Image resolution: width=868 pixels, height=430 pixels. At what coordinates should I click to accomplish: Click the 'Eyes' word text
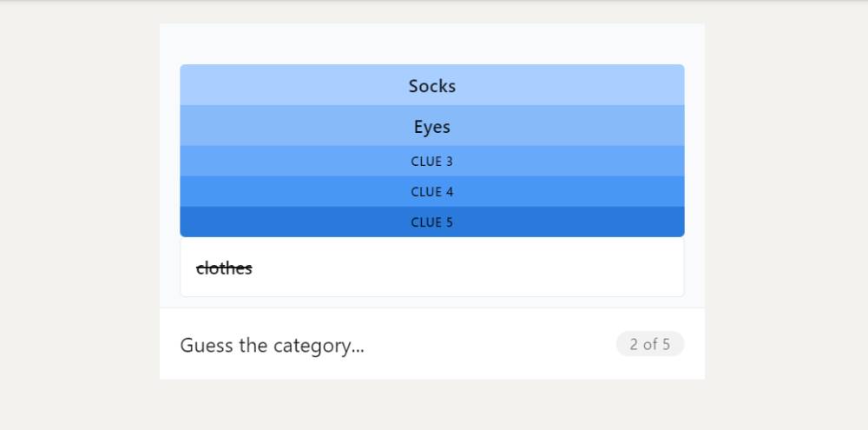431,127
